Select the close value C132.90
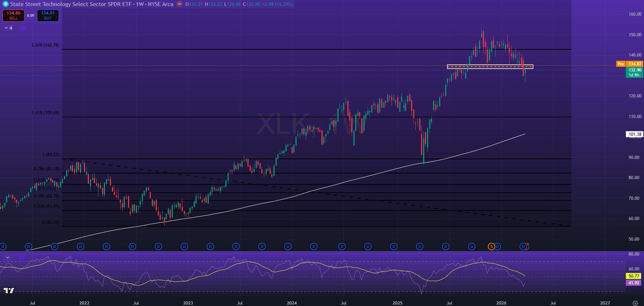The width and height of the screenshot is (644, 306). (x=251, y=4)
